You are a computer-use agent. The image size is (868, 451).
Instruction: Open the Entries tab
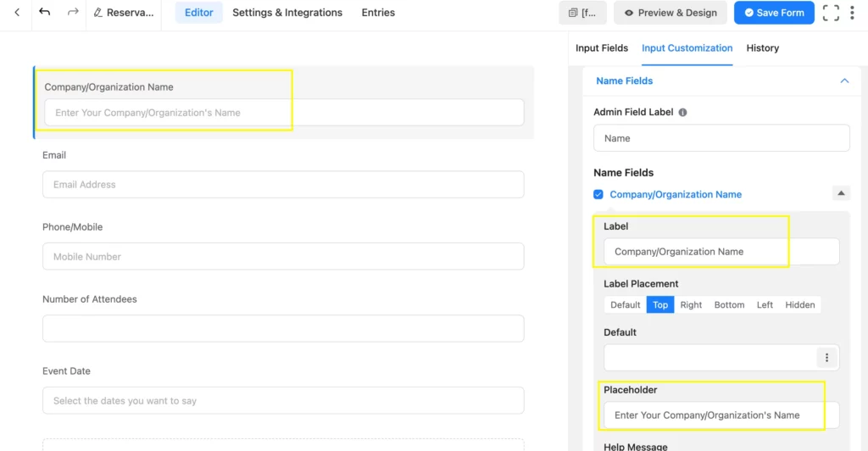coord(378,12)
